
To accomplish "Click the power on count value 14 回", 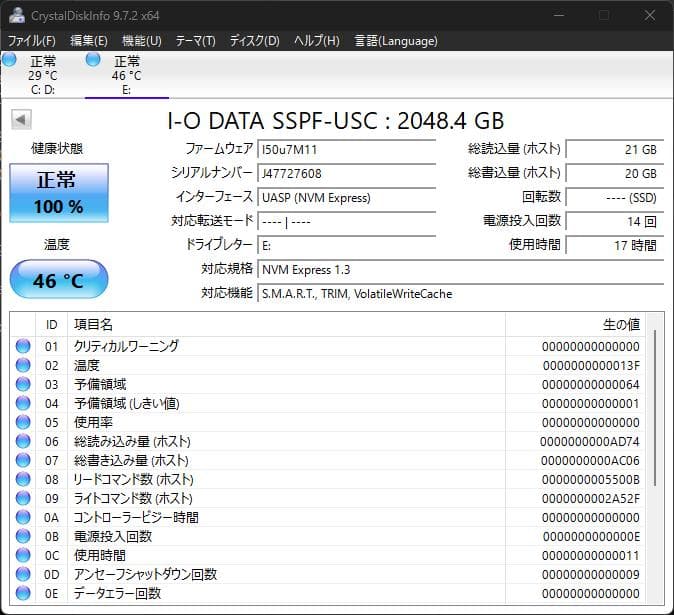I will tap(615, 222).
